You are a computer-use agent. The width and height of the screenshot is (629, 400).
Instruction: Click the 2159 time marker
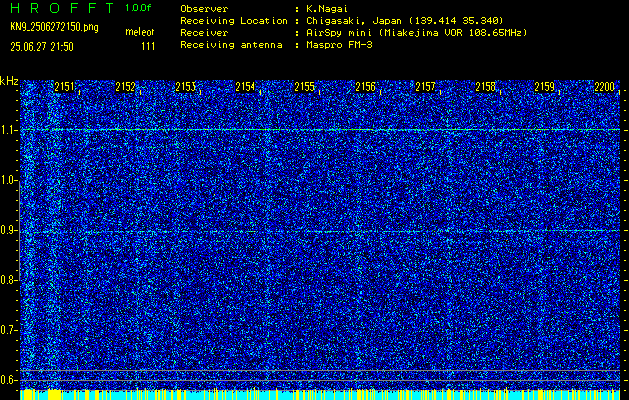(x=545, y=87)
